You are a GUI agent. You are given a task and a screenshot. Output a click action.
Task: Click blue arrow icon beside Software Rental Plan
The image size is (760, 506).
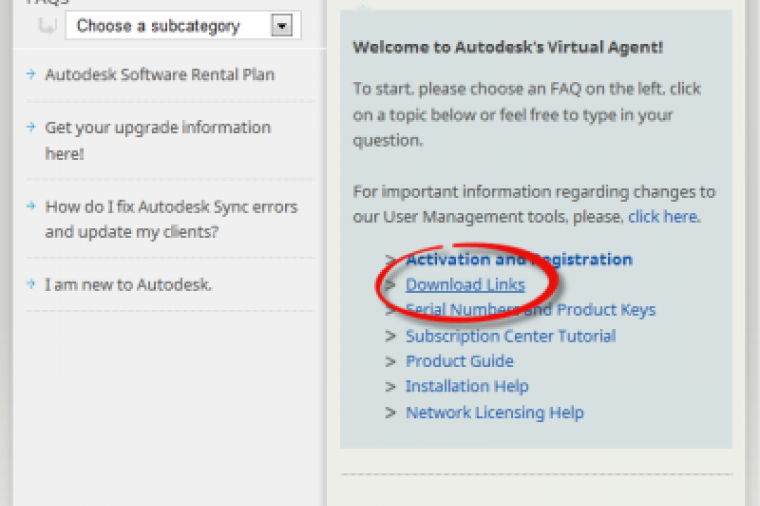32,75
